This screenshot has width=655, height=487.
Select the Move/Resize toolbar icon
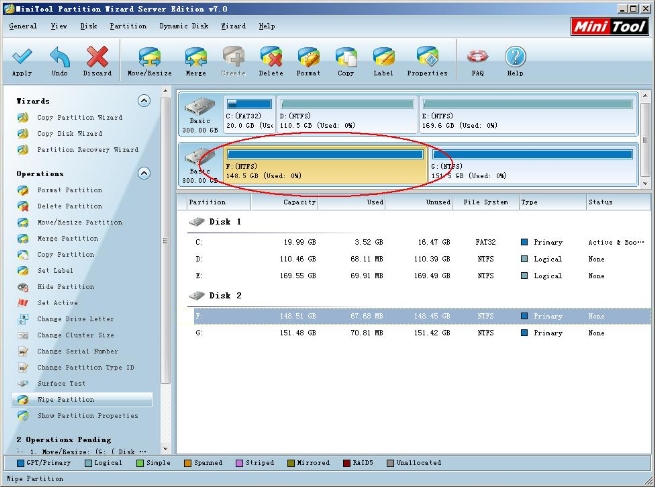point(150,57)
